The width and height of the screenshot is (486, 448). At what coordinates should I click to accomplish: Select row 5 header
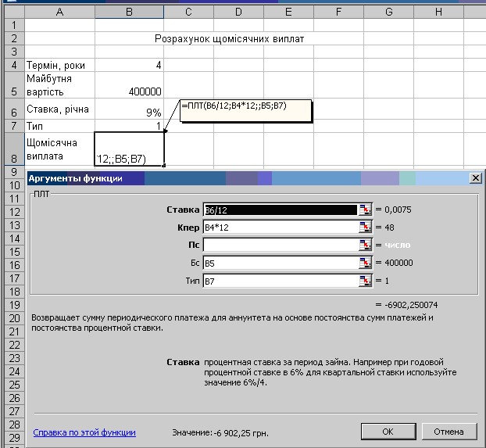coord(12,84)
